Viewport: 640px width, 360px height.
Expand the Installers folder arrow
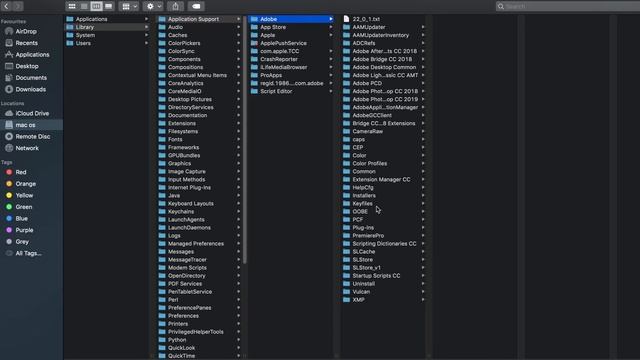pyautogui.click(x=423, y=196)
